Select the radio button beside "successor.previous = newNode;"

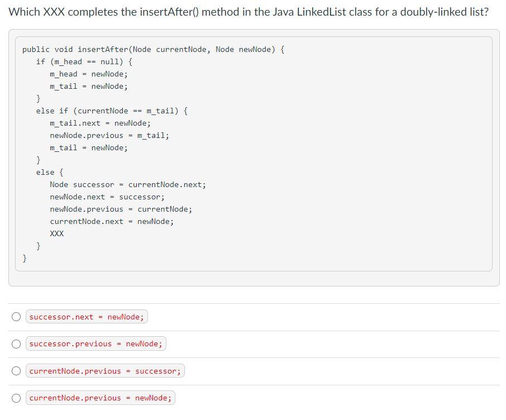tap(16, 343)
